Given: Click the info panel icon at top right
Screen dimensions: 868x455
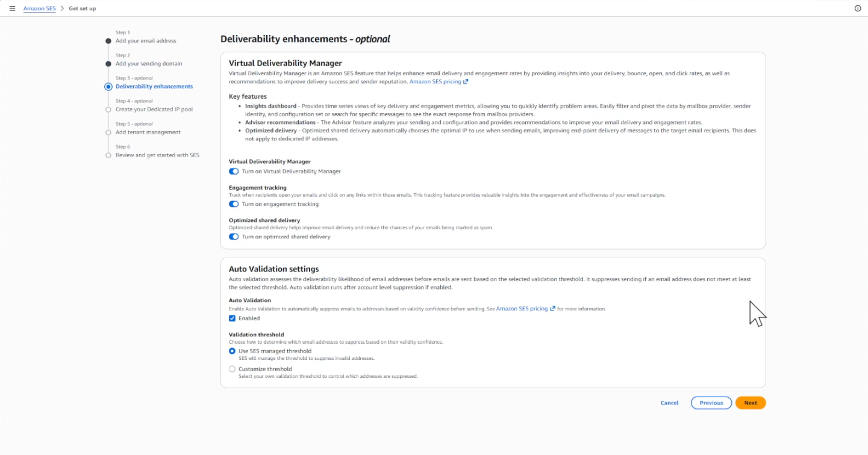Looking at the screenshot, I should tap(858, 8).
